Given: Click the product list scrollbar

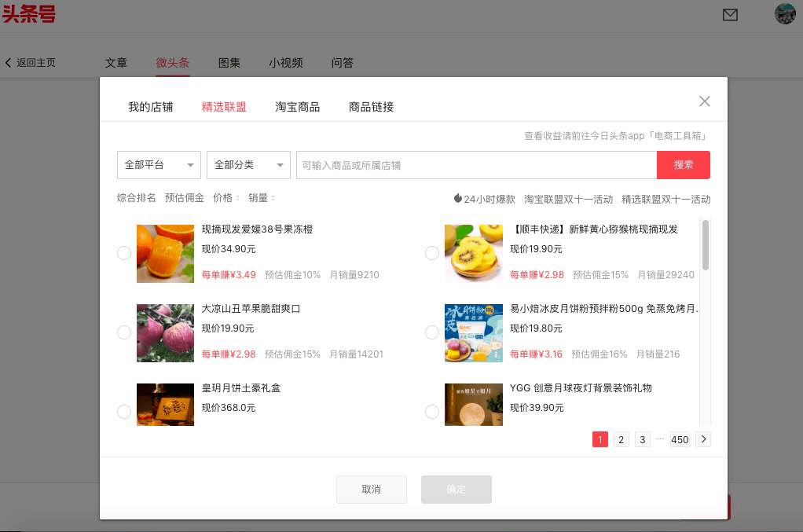Looking at the screenshot, I should pyautogui.click(x=706, y=244).
